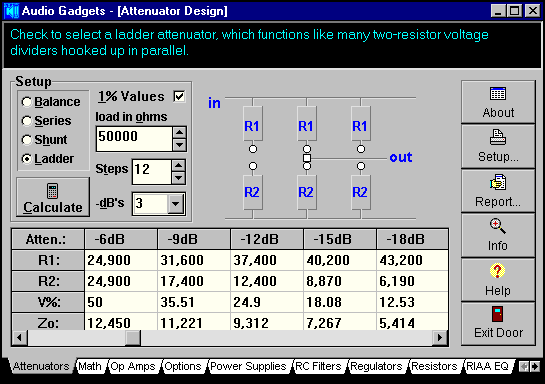
Task: Open Help question mark button
Action: [x=498, y=280]
